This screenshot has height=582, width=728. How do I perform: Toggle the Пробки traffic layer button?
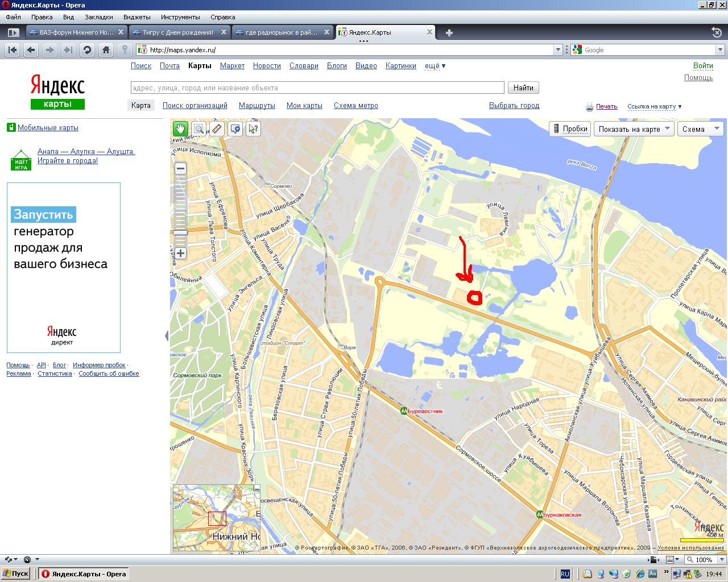click(569, 129)
